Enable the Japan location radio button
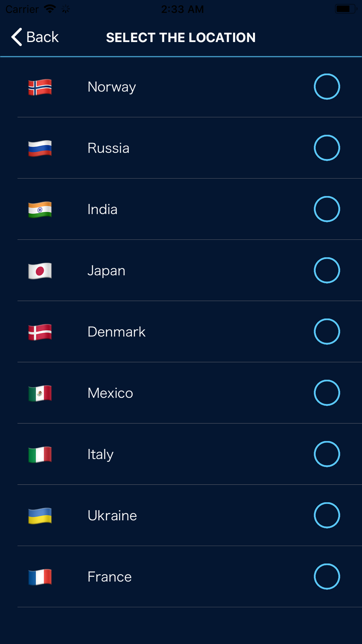This screenshot has width=362, height=644. (x=327, y=270)
